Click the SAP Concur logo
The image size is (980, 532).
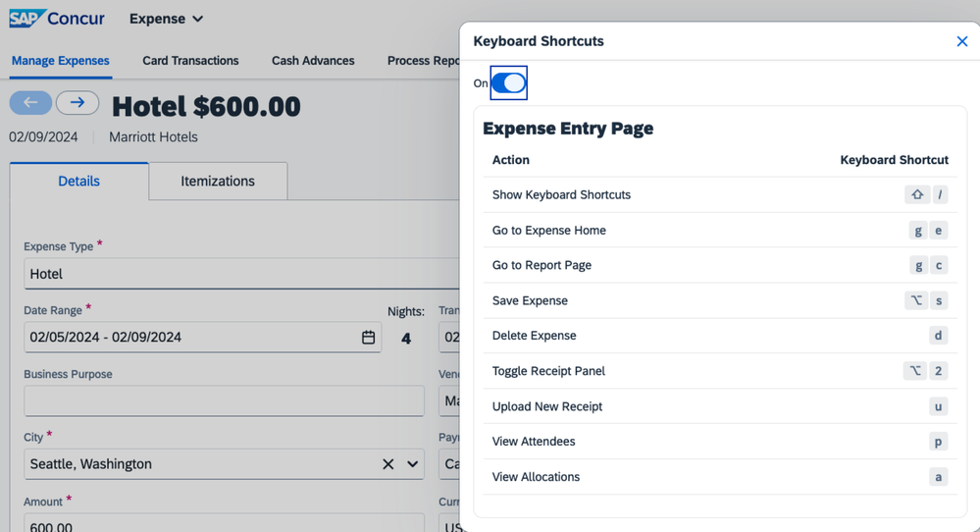click(57, 18)
